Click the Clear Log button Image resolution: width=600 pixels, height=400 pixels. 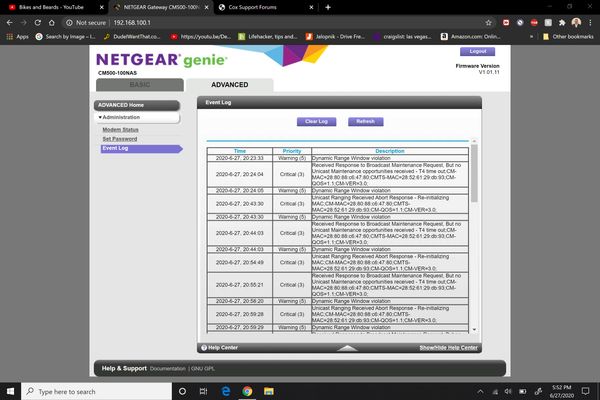[x=316, y=121]
